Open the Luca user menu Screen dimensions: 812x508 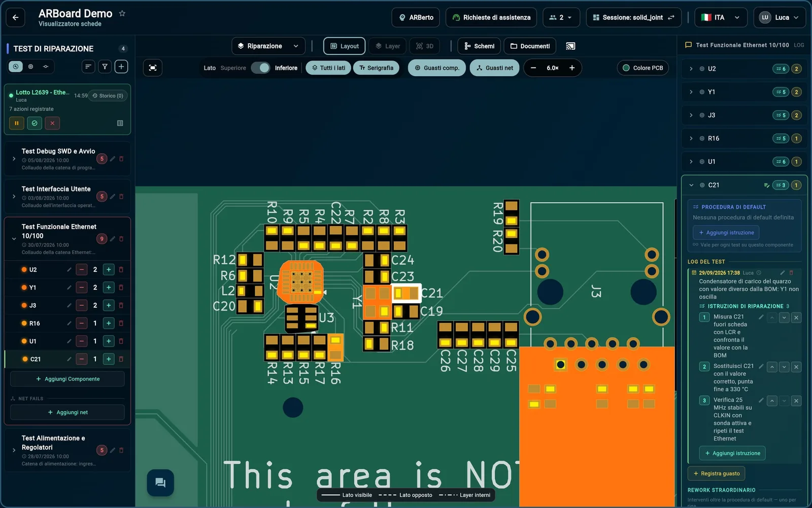click(780, 17)
